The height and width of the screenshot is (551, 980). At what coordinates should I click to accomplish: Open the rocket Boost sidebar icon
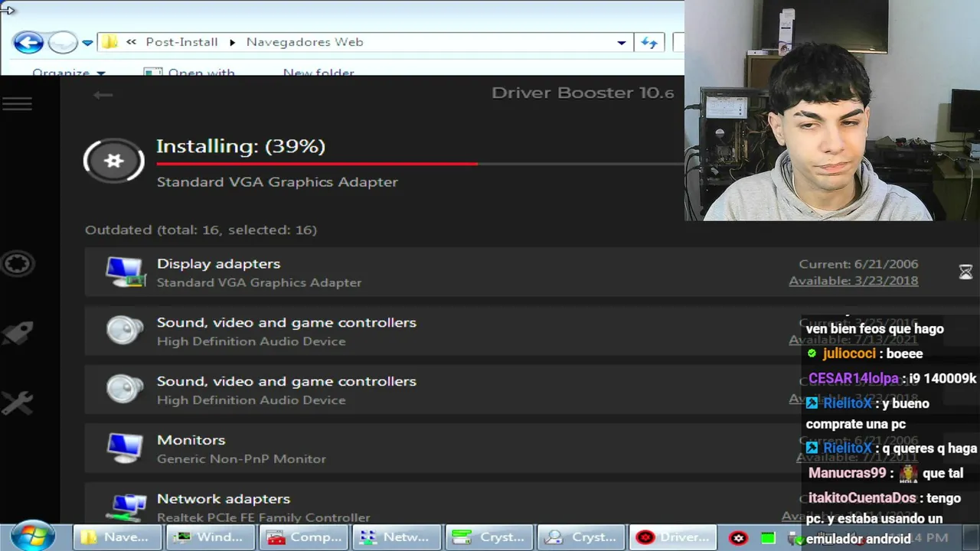(x=17, y=333)
